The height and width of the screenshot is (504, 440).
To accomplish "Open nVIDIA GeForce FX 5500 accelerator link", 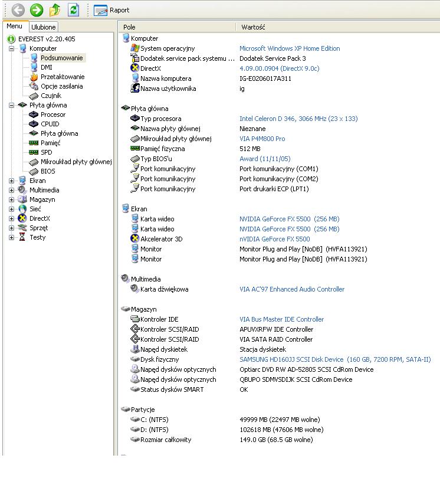I will (x=275, y=239).
